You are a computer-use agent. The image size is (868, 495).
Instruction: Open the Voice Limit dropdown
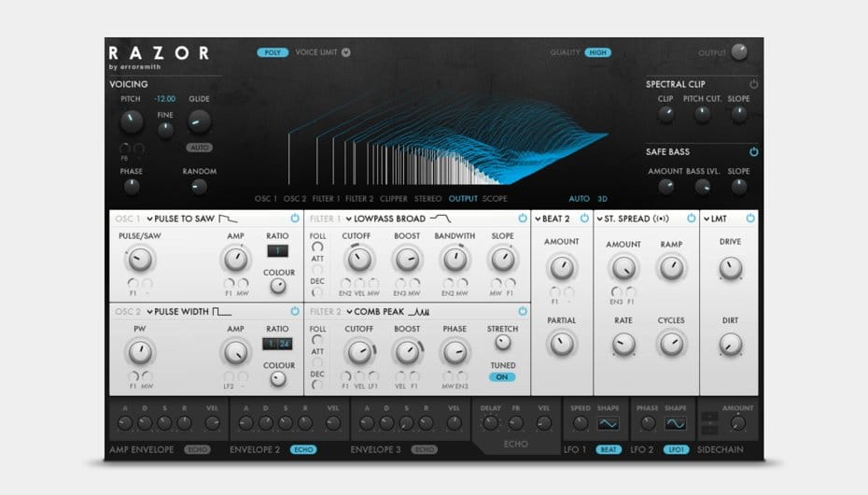tap(345, 52)
